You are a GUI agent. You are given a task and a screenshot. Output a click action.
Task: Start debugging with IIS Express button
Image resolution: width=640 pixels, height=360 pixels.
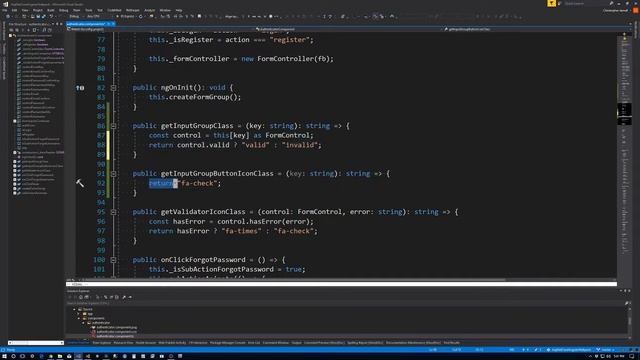[125, 16]
